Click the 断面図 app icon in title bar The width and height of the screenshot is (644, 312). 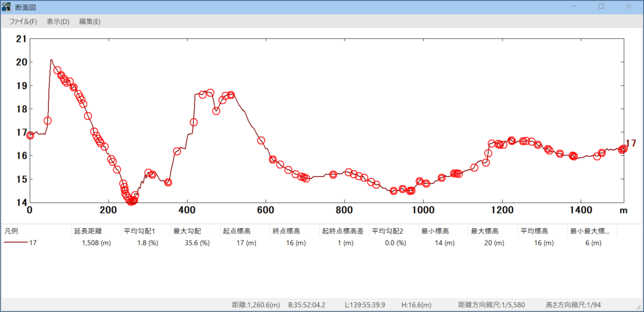[6, 6]
